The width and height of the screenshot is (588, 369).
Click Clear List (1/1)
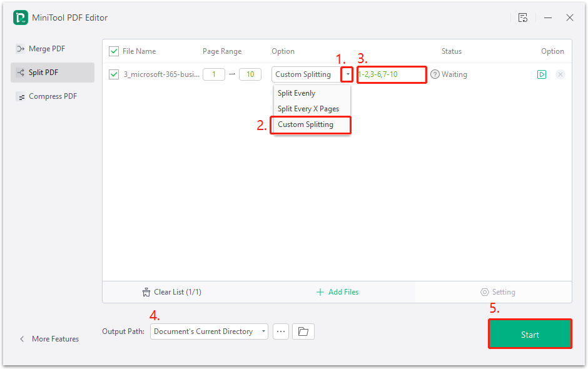[x=172, y=292]
